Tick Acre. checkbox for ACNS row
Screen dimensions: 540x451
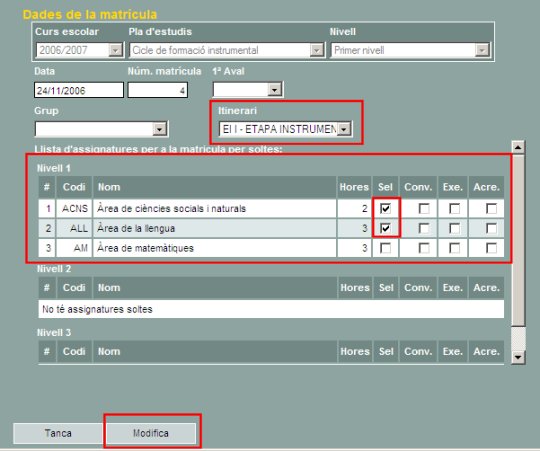click(x=491, y=208)
